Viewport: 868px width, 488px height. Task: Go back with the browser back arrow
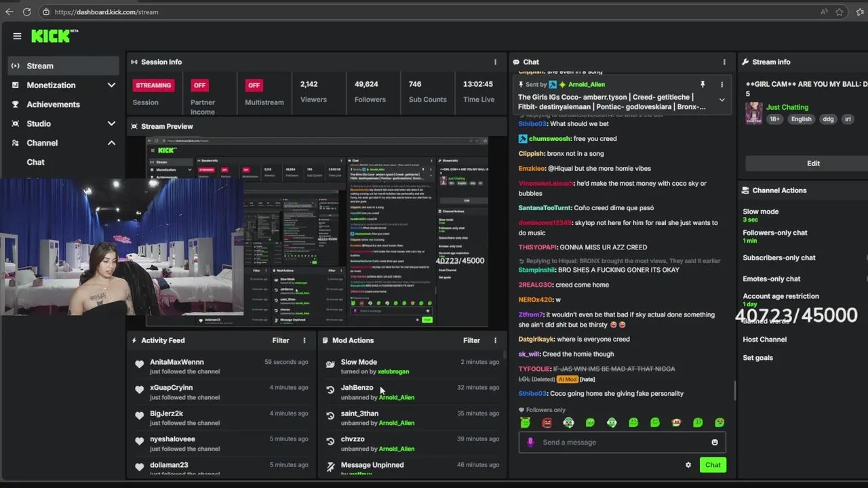[9, 12]
